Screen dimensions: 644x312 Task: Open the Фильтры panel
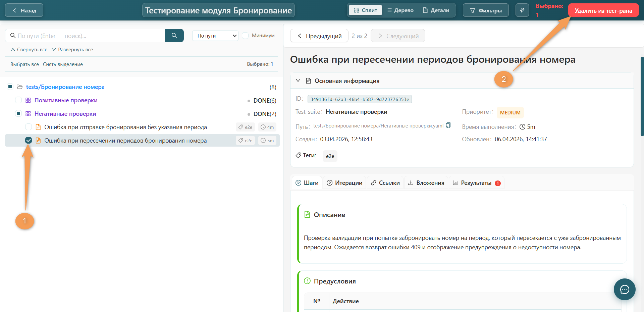point(486,10)
